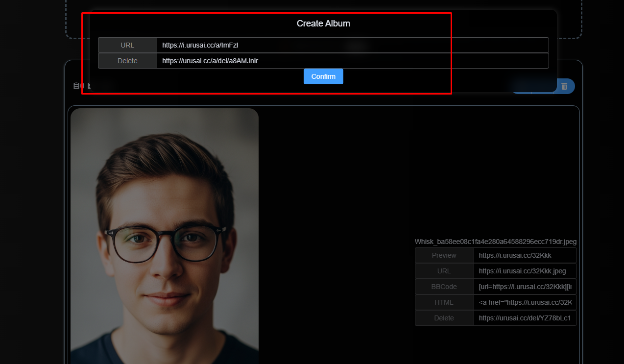624x364 pixels.
Task: Click the BBCode value cell
Action: [x=525, y=287]
